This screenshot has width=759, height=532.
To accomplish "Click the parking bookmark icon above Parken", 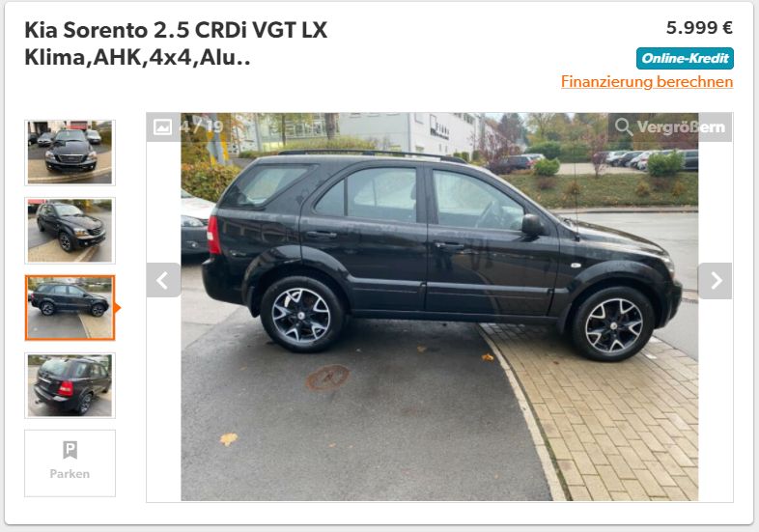I will click(70, 450).
